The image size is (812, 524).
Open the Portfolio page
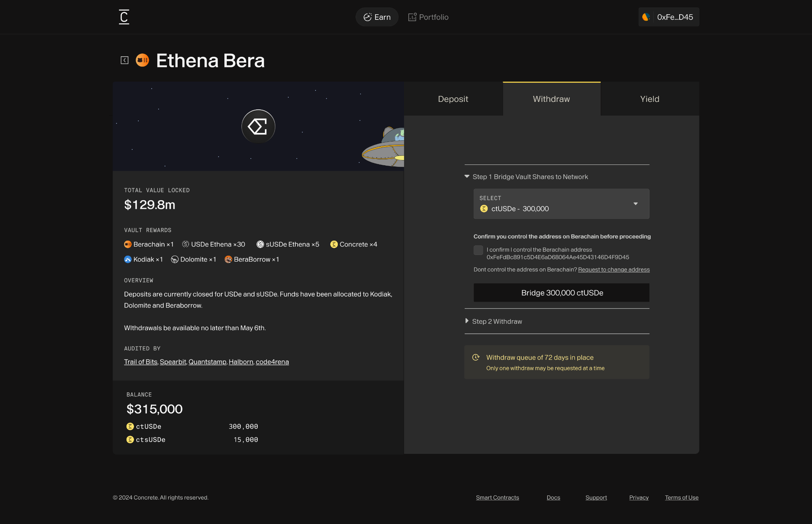(429, 17)
